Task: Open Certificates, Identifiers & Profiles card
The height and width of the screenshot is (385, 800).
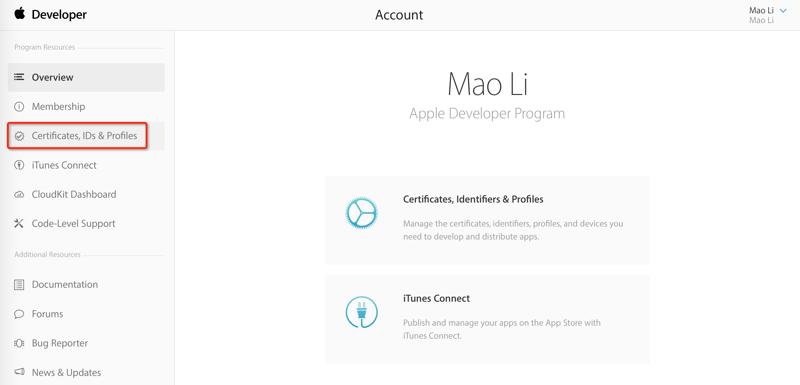Action: [487, 220]
